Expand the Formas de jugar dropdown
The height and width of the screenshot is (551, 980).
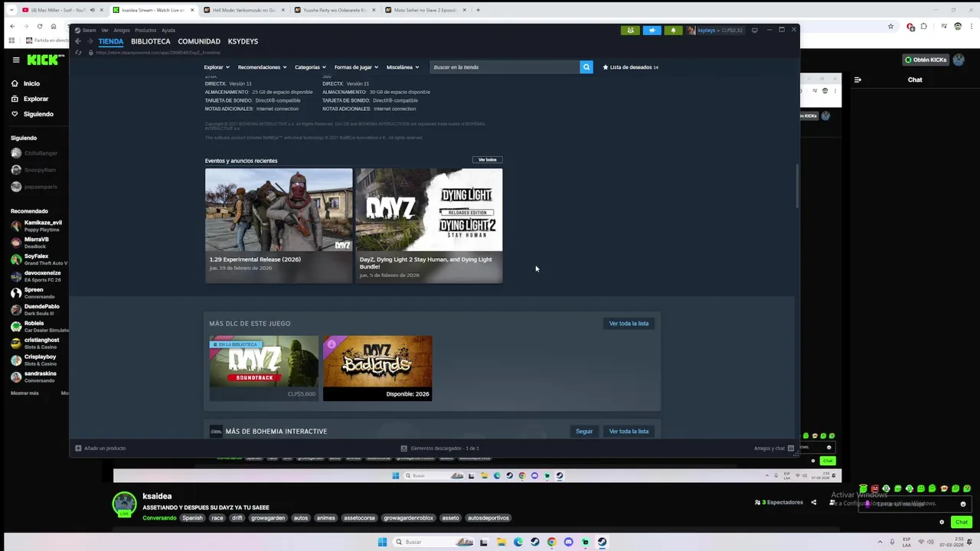[356, 67]
